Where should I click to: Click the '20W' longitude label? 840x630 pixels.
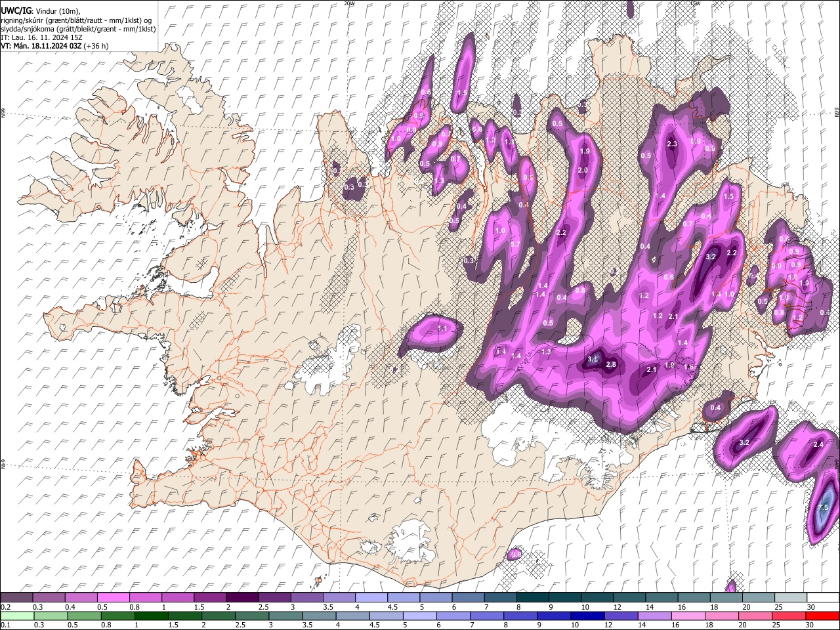click(x=349, y=3)
